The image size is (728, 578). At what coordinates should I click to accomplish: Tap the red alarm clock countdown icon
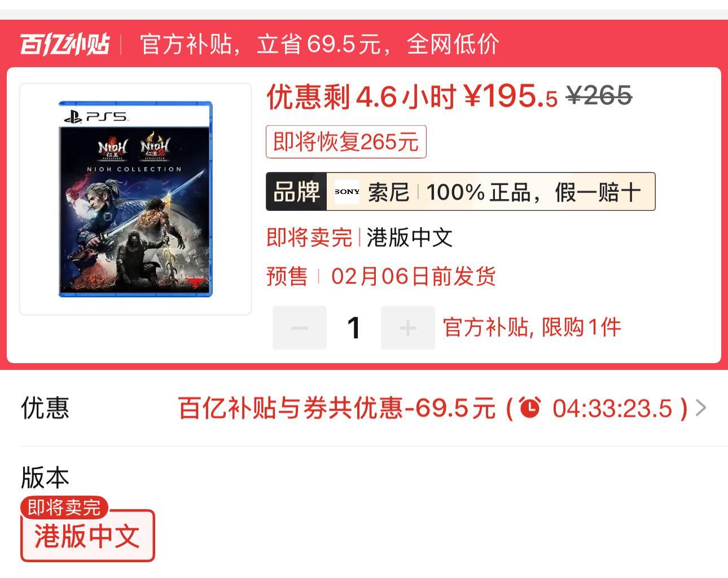point(529,408)
